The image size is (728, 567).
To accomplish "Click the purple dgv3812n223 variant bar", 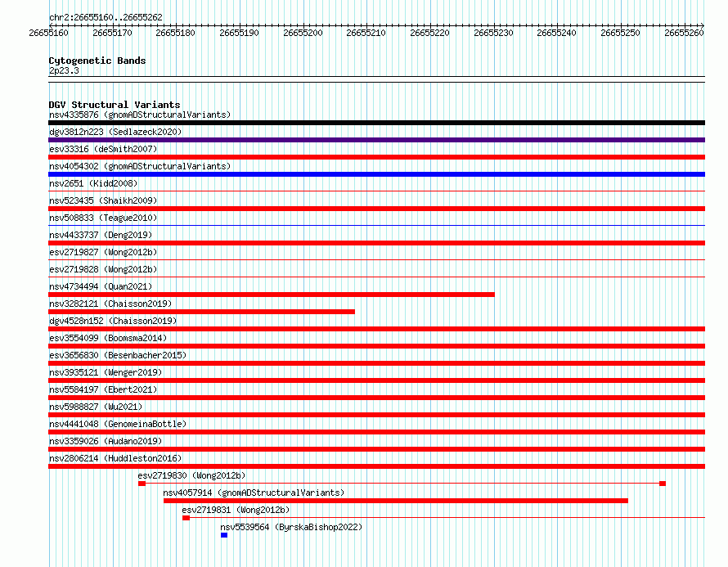I will pyautogui.click(x=376, y=140).
